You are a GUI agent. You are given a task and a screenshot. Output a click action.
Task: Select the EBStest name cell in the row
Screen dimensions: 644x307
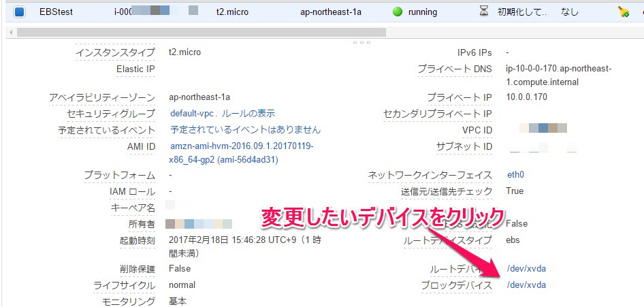pos(57,12)
